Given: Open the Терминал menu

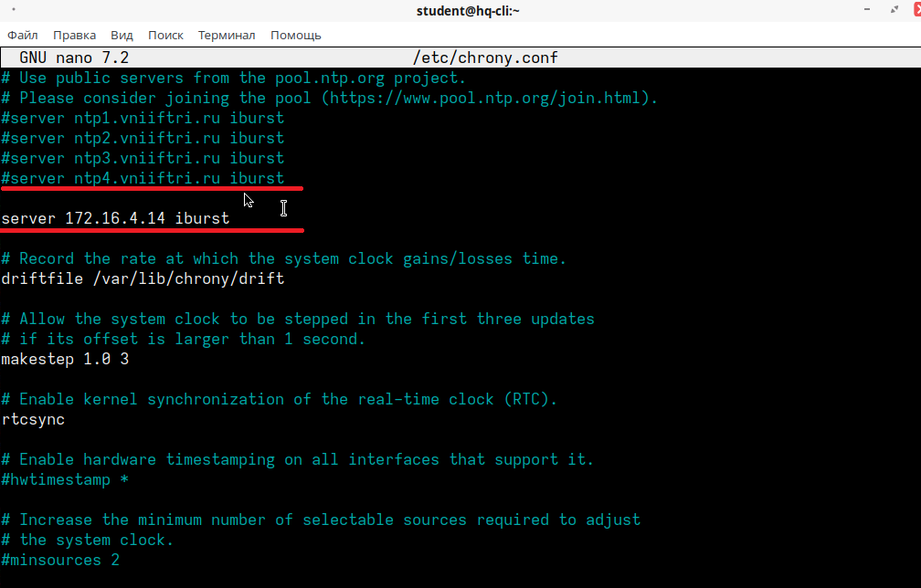Looking at the screenshot, I should [x=227, y=35].
